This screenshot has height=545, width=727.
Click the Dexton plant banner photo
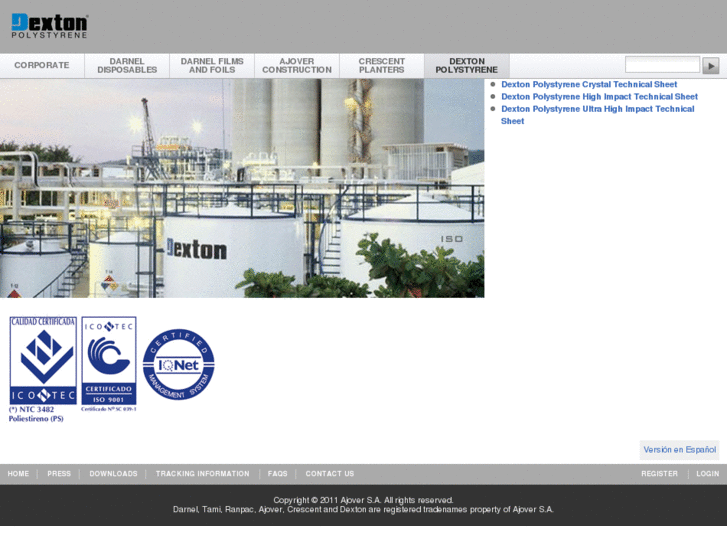pos(242,188)
